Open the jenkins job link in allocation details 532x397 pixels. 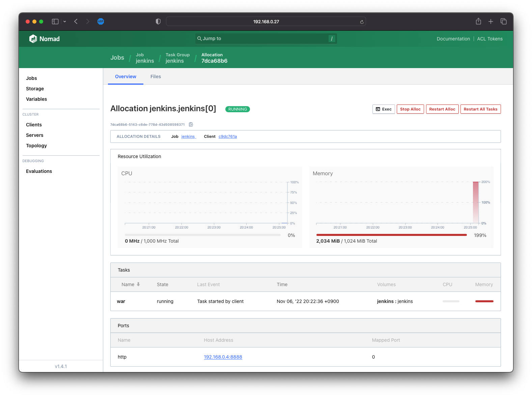pos(188,136)
